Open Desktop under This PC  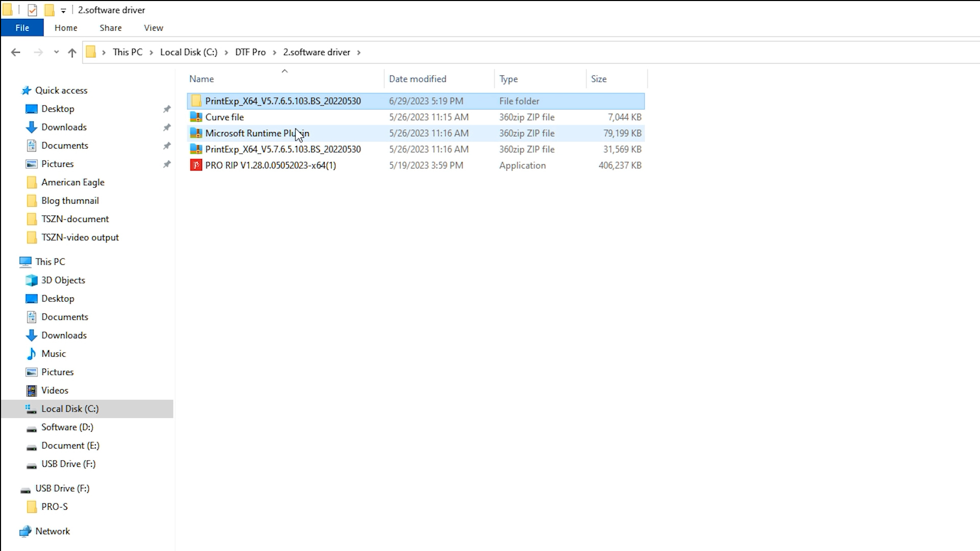58,298
